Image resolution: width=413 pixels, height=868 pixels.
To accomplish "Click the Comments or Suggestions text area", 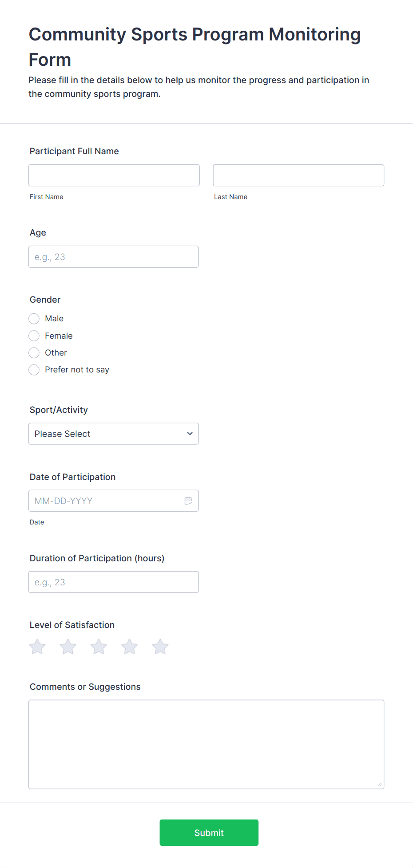I will pyautogui.click(x=206, y=744).
